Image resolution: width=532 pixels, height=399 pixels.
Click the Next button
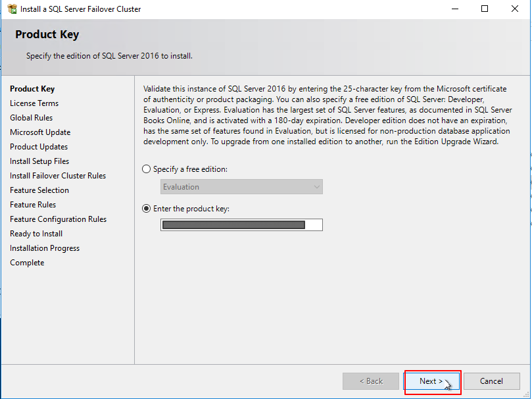point(431,381)
